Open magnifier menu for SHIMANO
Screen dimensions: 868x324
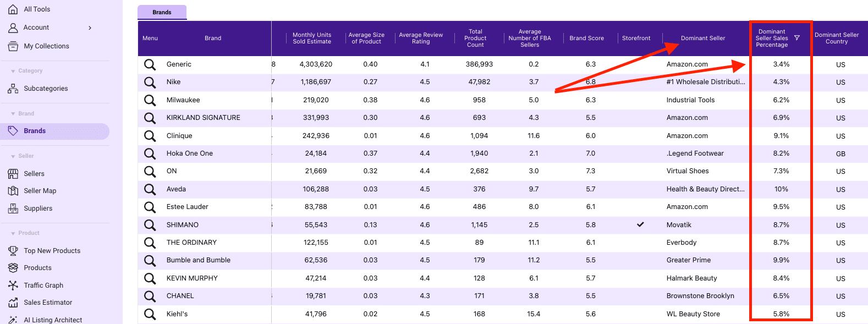pos(150,225)
